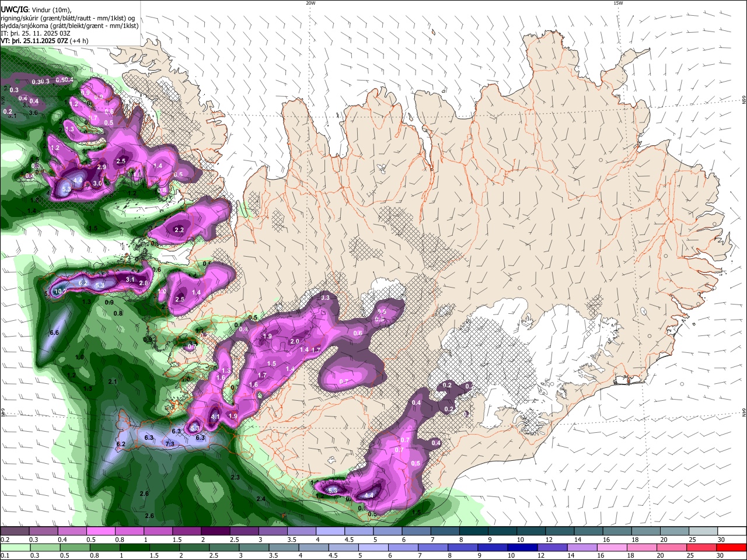Click the 1–1.5 darkest green swatch in the lower legend row
The image size is (747, 560).
[134, 548]
